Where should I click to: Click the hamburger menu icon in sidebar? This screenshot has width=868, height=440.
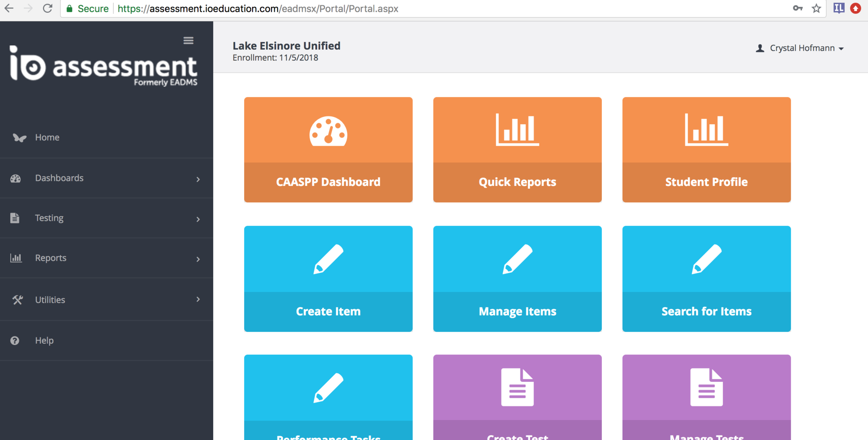[x=188, y=40]
